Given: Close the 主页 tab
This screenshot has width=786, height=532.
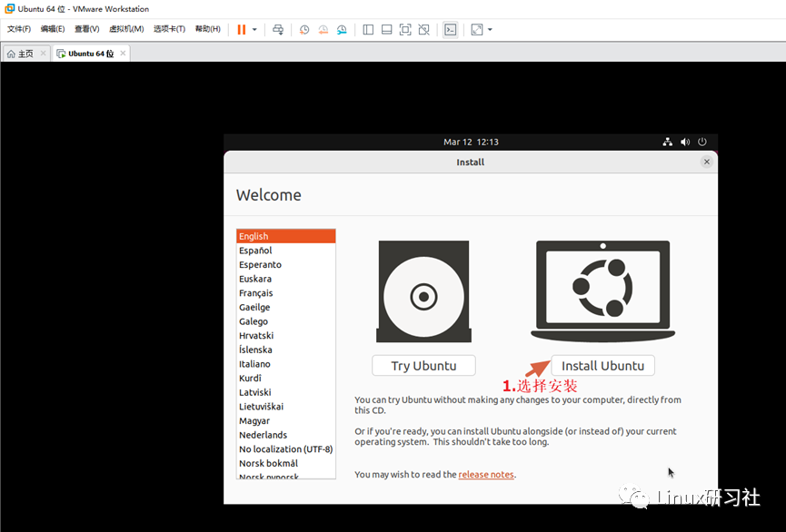Looking at the screenshot, I should pos(43,53).
